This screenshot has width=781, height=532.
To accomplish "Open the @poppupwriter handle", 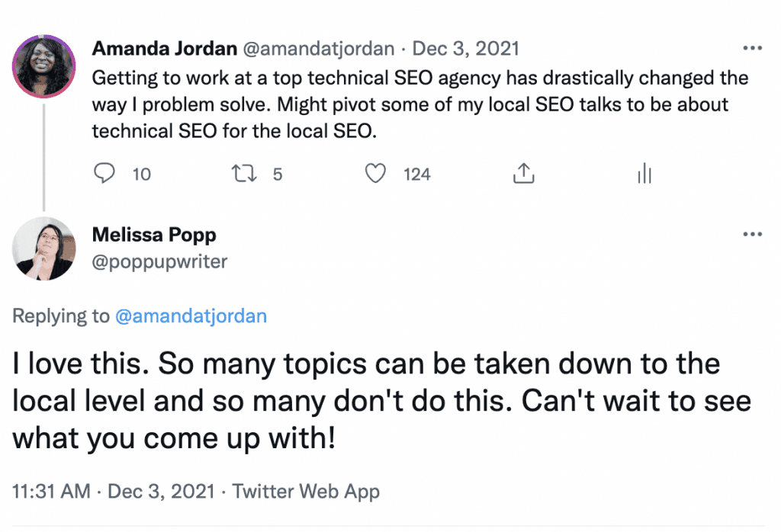I will (x=159, y=261).
